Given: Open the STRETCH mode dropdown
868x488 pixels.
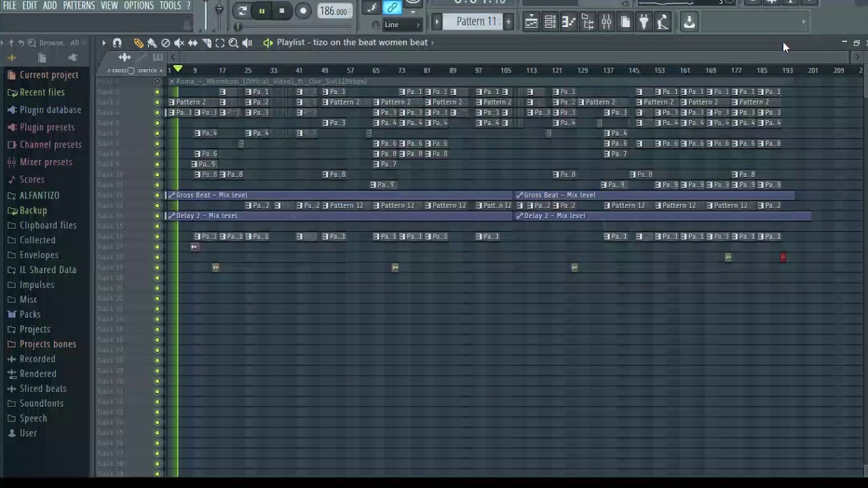Looking at the screenshot, I should click(x=149, y=70).
